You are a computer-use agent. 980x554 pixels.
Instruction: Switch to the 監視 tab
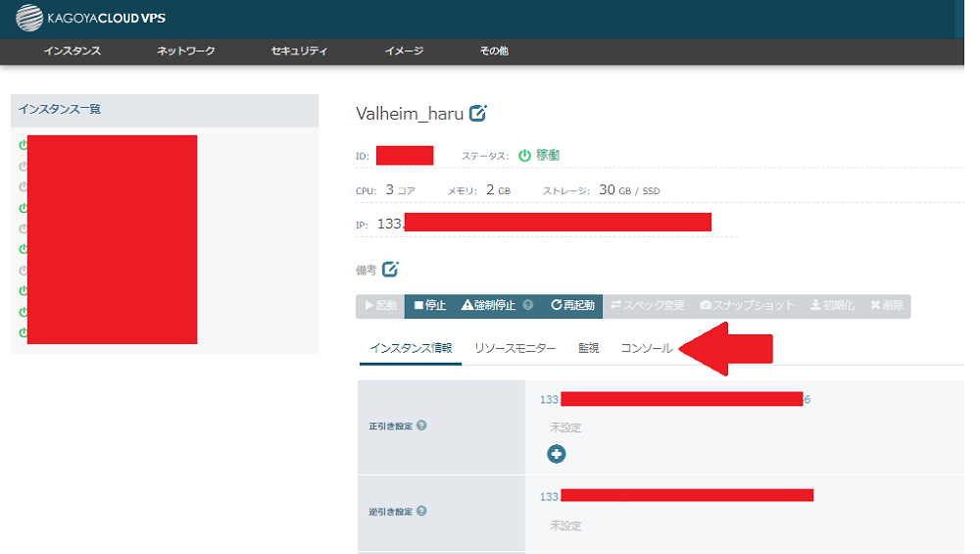(x=588, y=348)
